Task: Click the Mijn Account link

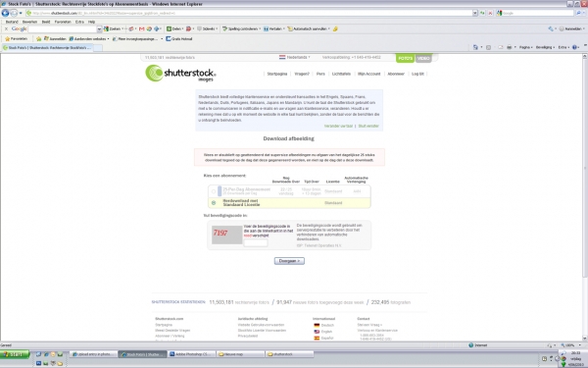Action: (368, 74)
